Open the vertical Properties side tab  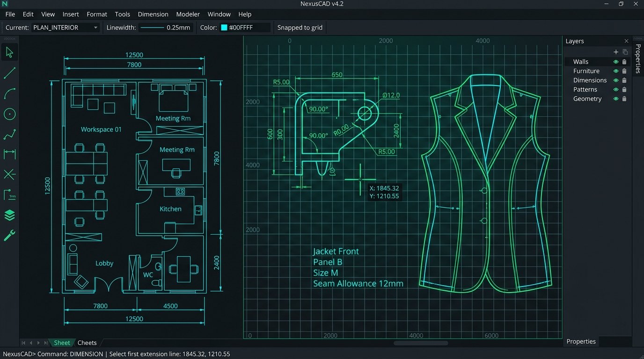(x=638, y=59)
